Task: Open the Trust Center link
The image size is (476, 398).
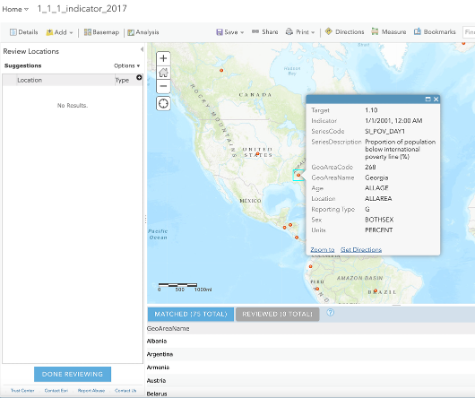Action: pos(22,390)
